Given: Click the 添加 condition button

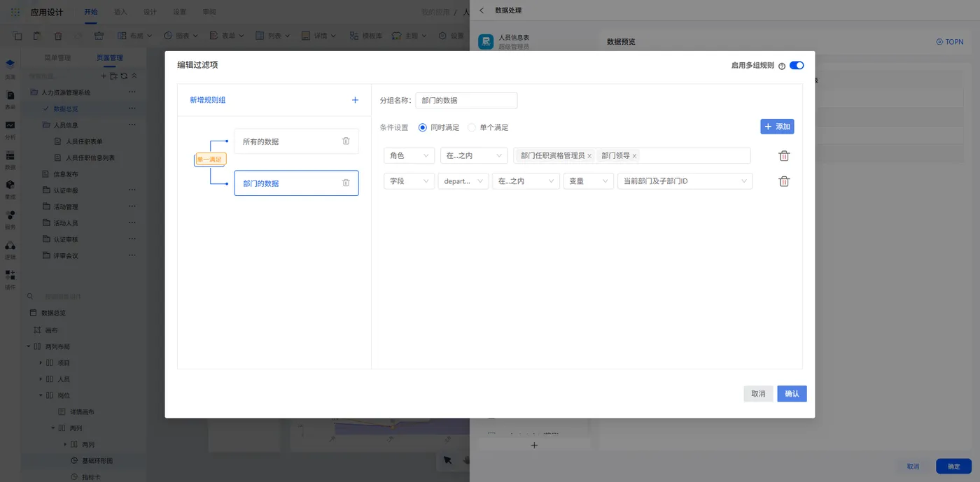Looking at the screenshot, I should 777,127.
